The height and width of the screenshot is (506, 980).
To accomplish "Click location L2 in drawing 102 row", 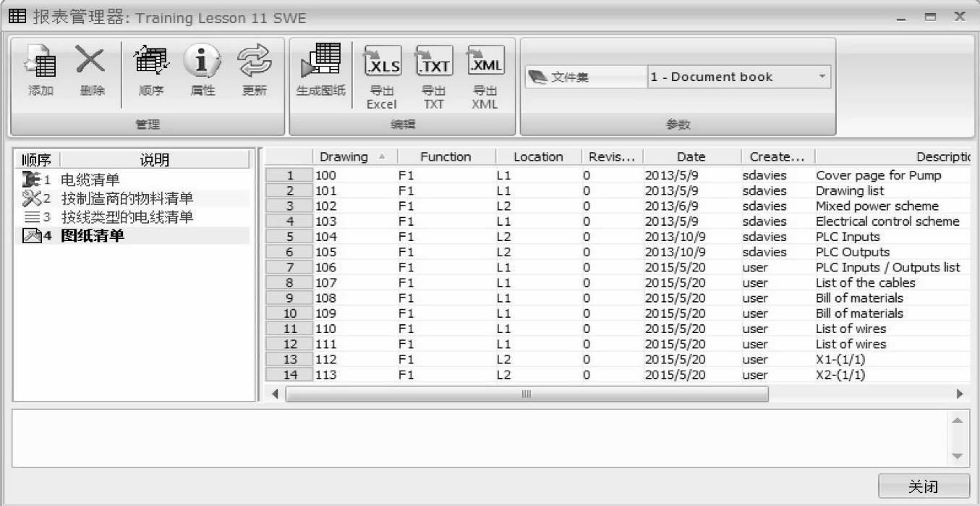I will tap(503, 206).
